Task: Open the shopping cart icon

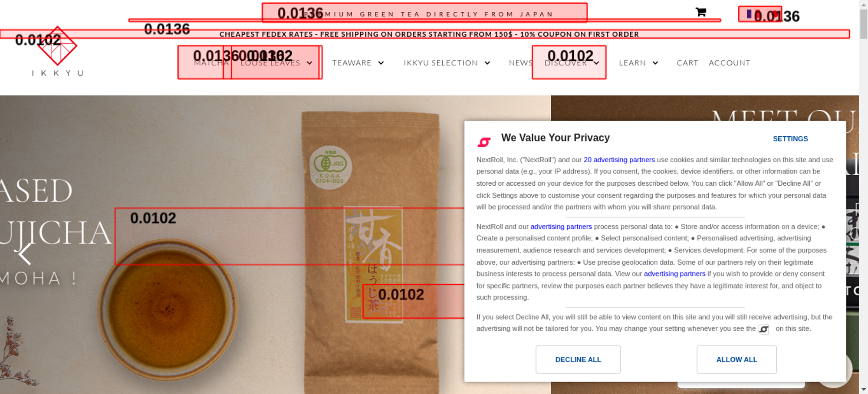Action: point(700,12)
